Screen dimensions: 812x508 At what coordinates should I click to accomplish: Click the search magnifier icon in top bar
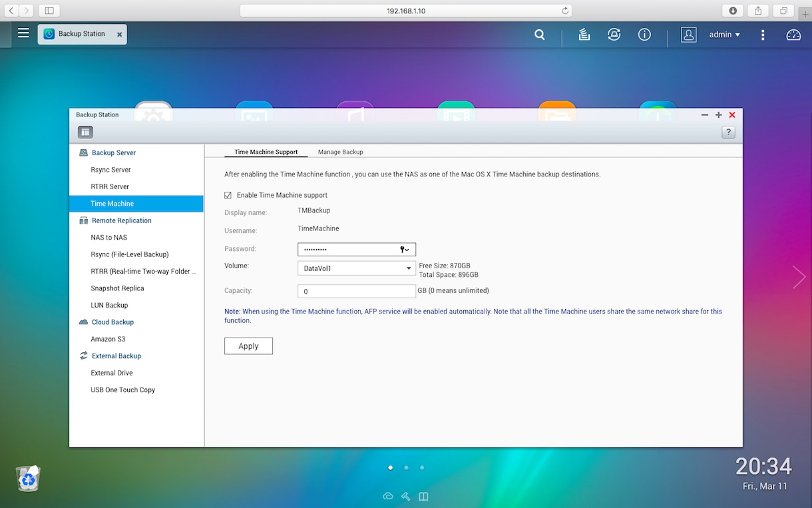point(540,35)
